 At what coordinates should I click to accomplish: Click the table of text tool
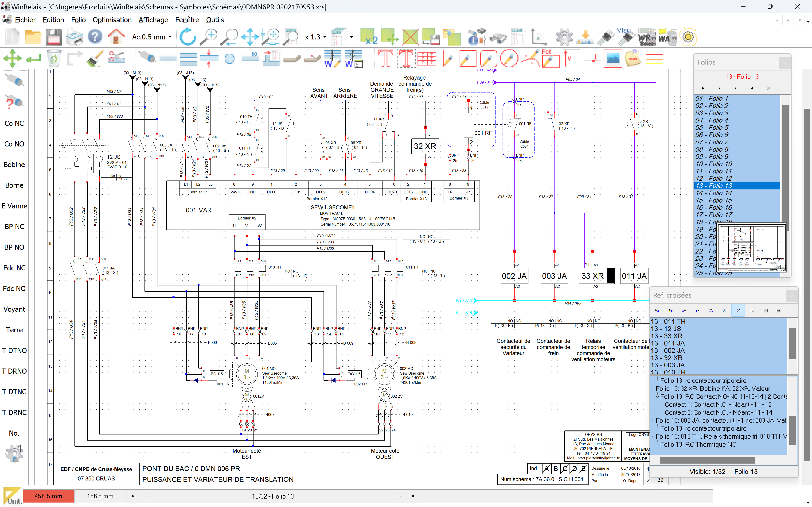(x=426, y=58)
